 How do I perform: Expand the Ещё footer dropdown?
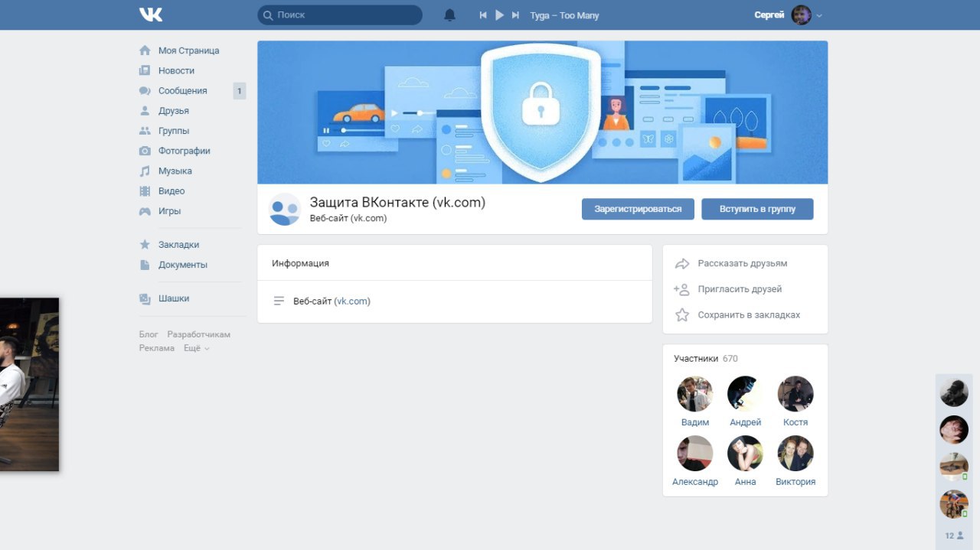point(196,348)
